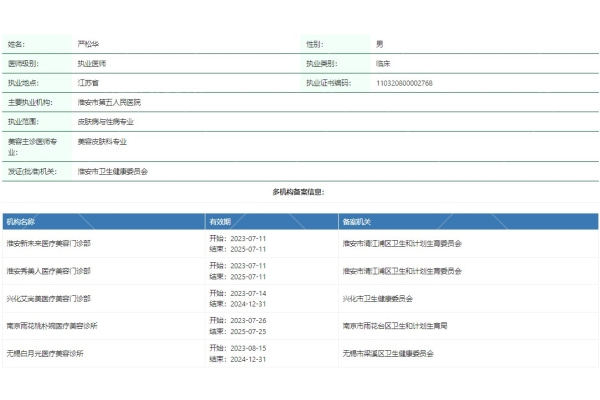This screenshot has width=600, height=400.
Task: Click the name value 严松华
Action: 88,44
